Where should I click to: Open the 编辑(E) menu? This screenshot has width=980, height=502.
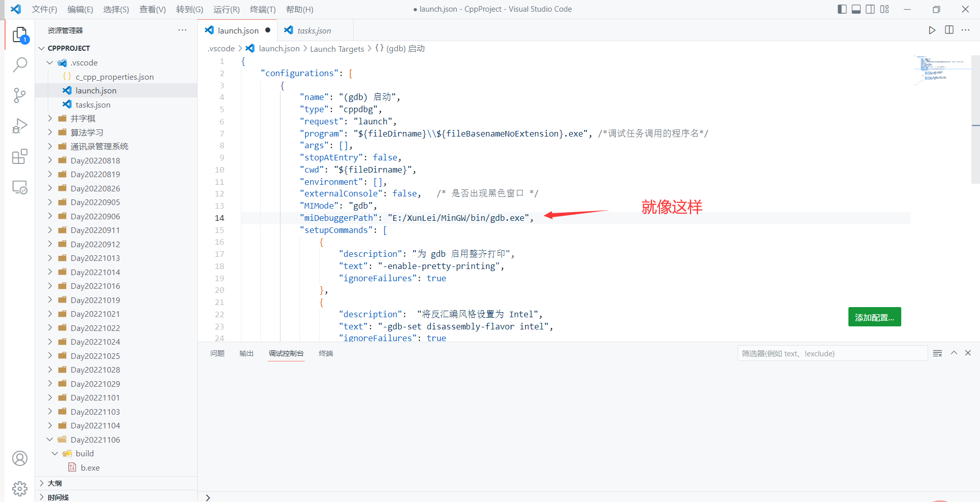pyautogui.click(x=80, y=9)
